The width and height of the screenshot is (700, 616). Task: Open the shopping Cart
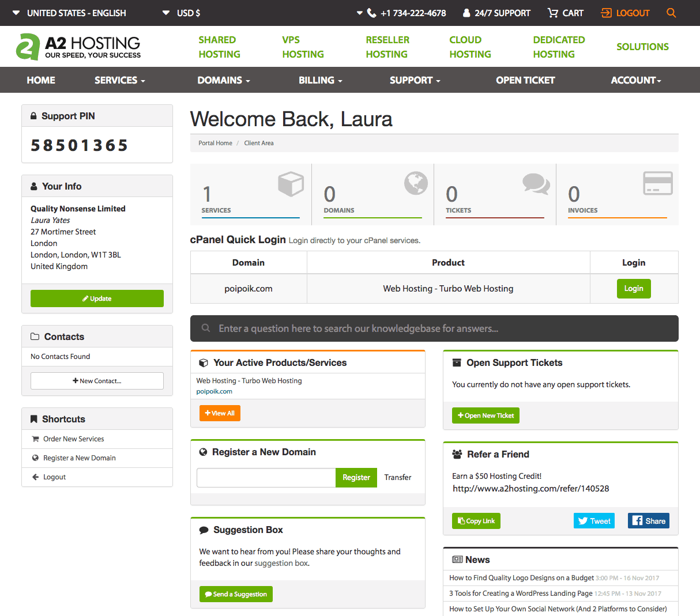[566, 13]
